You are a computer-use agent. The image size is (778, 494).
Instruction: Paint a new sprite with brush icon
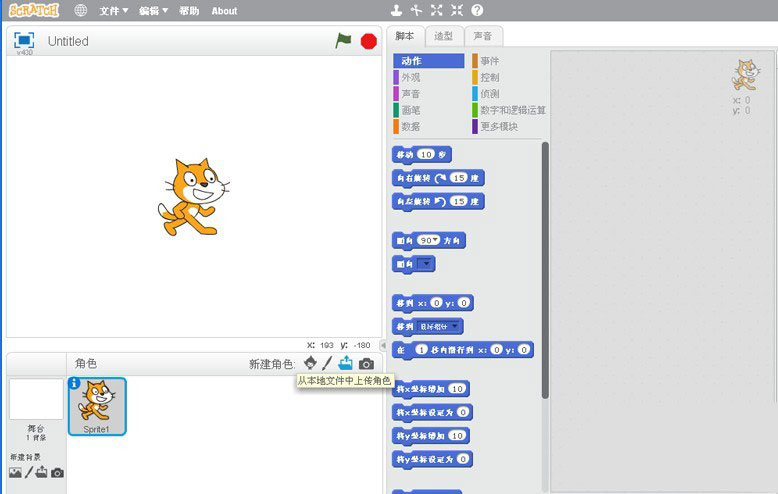click(327, 364)
